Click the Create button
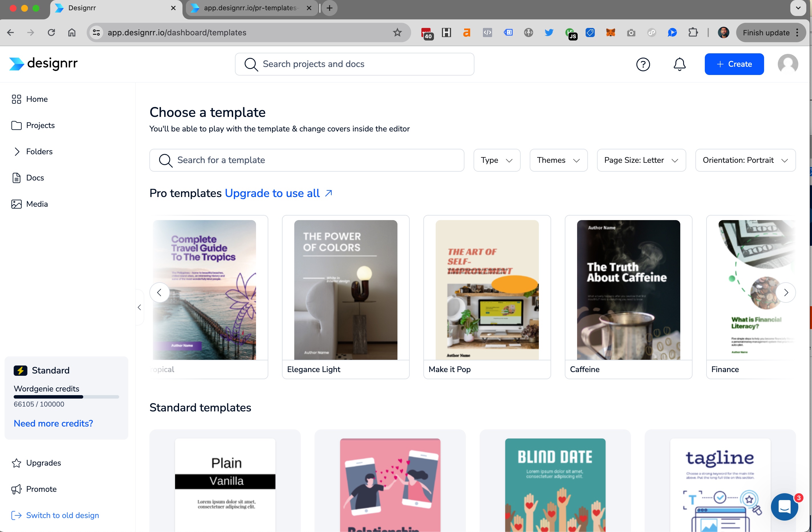 pos(734,64)
